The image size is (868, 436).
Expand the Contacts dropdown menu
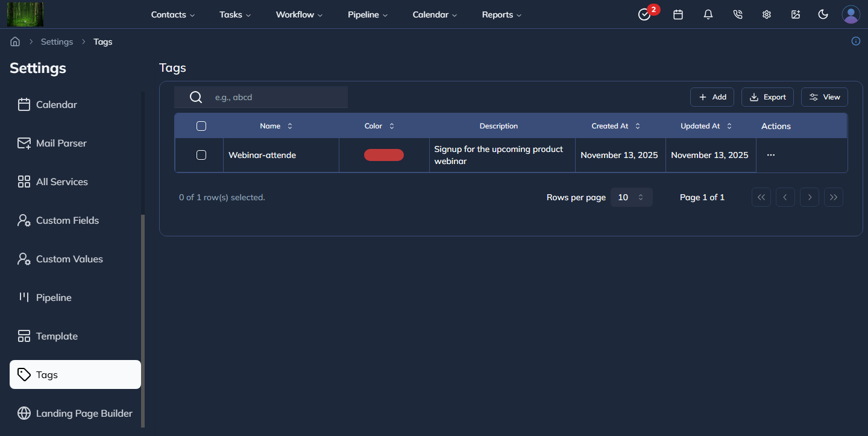coord(172,14)
